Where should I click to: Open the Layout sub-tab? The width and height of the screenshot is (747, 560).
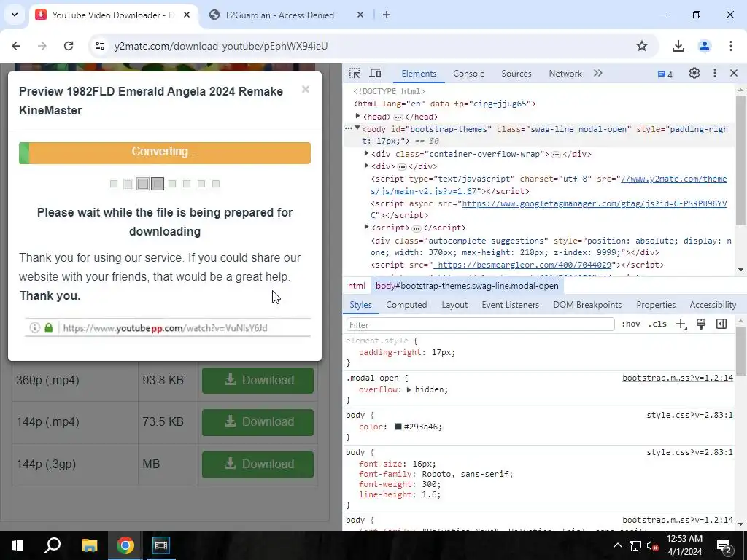coord(454,305)
